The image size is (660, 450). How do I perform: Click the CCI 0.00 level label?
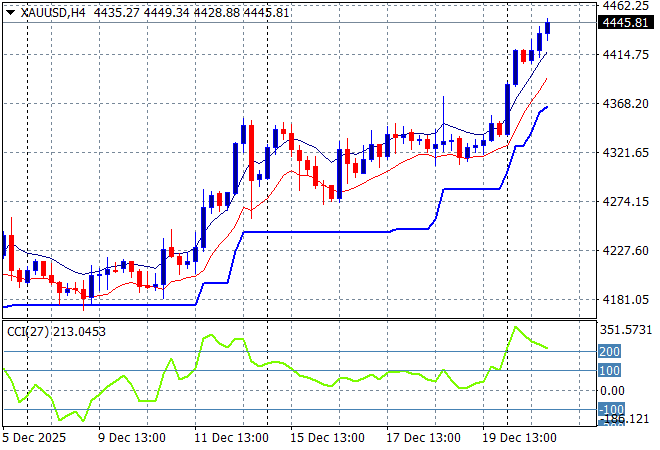[612, 390]
